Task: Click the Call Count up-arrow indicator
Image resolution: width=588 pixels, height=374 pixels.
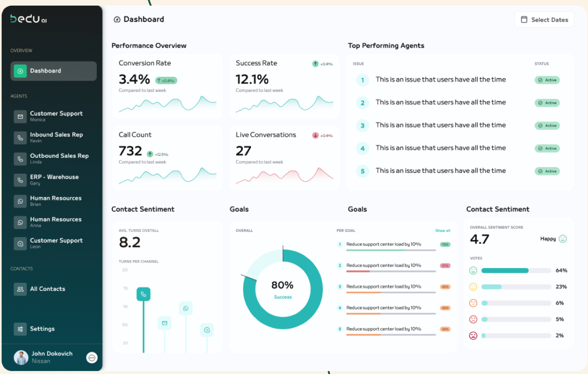Action: tap(150, 154)
